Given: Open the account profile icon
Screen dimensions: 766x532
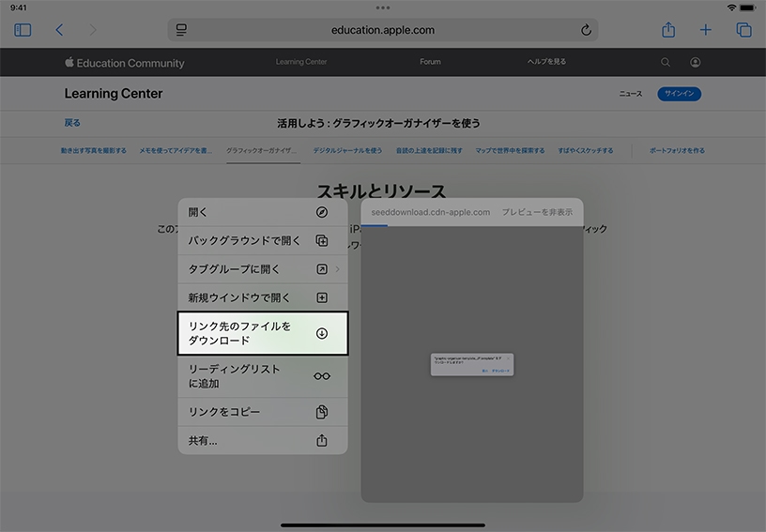Looking at the screenshot, I should tap(695, 63).
